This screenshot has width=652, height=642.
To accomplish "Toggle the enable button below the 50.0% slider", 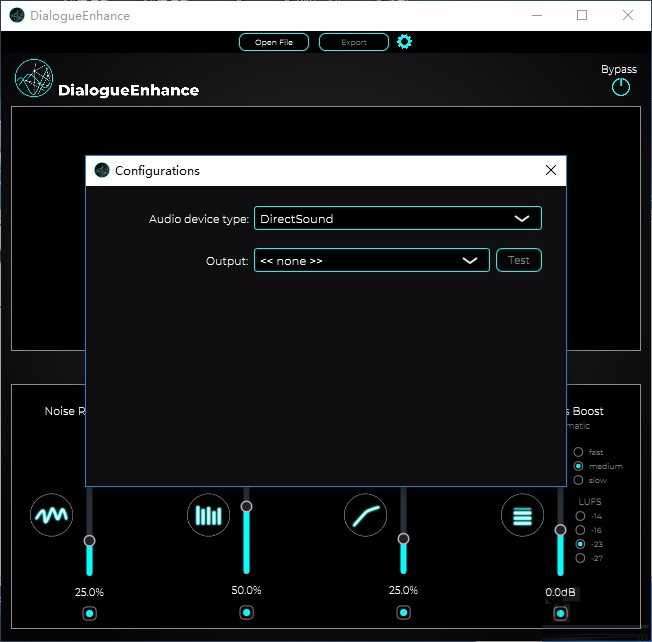I will coord(247,613).
